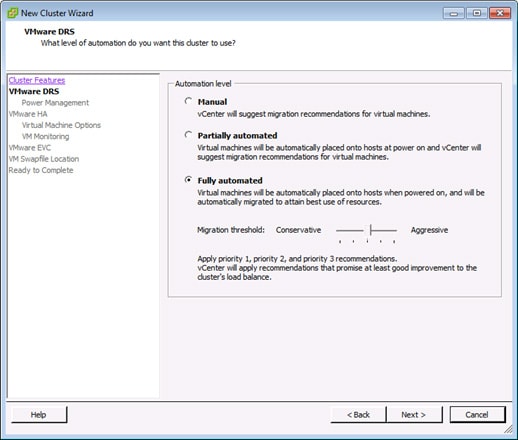The width and height of the screenshot is (518, 440).
Task: Select VMware DRS in wizard steps
Action: pos(34,91)
